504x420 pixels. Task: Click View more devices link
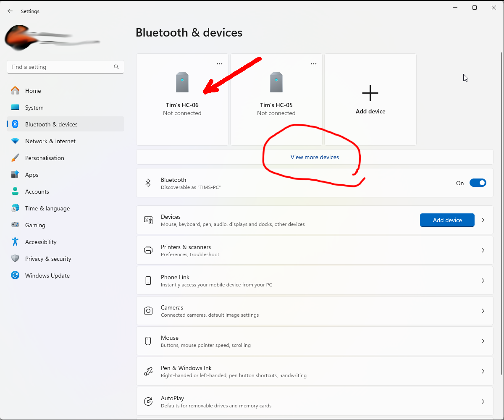315,157
